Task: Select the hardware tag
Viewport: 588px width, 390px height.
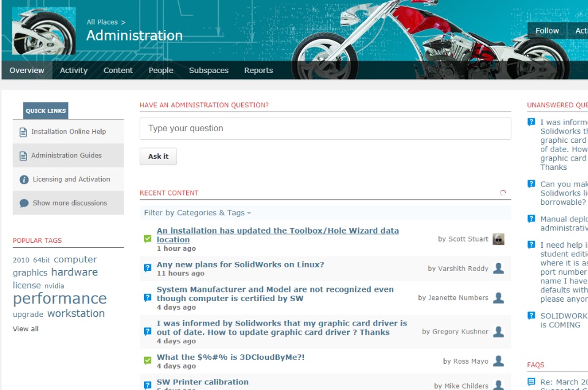Action: (75, 272)
